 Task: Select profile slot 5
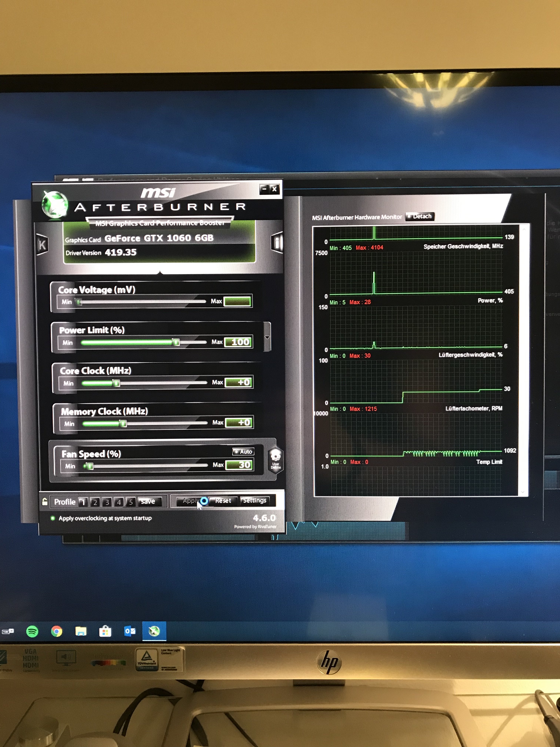[131, 502]
